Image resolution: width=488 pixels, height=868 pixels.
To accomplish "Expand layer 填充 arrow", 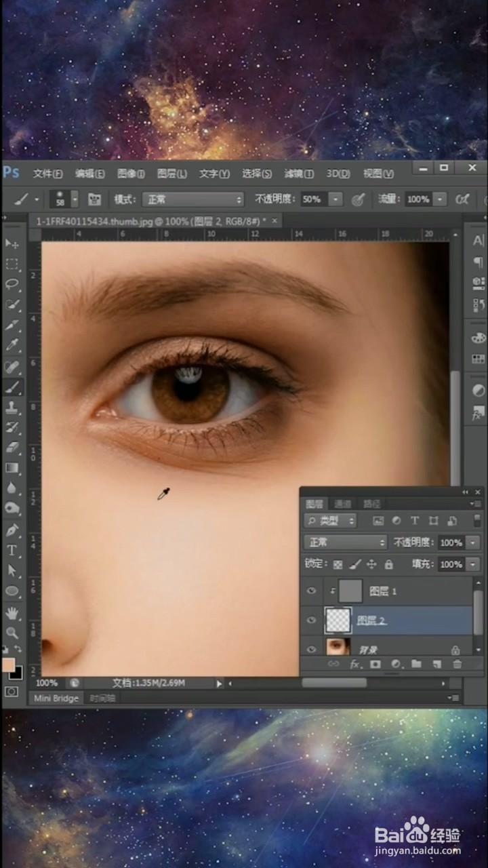I will pyautogui.click(x=472, y=564).
